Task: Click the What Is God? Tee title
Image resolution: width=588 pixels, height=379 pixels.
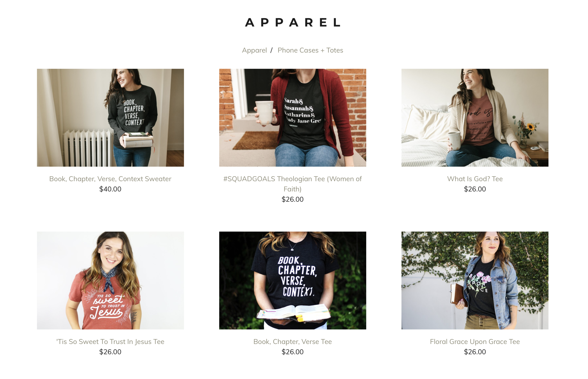Action: [x=475, y=179]
